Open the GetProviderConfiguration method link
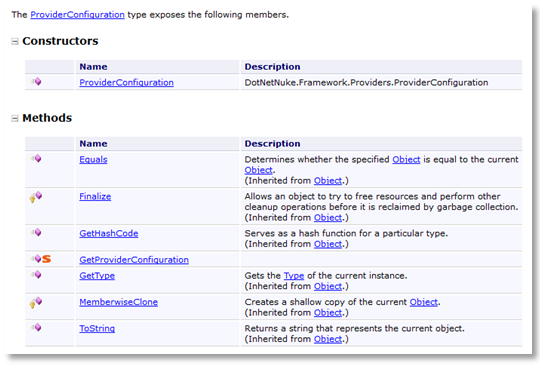 [x=134, y=260]
